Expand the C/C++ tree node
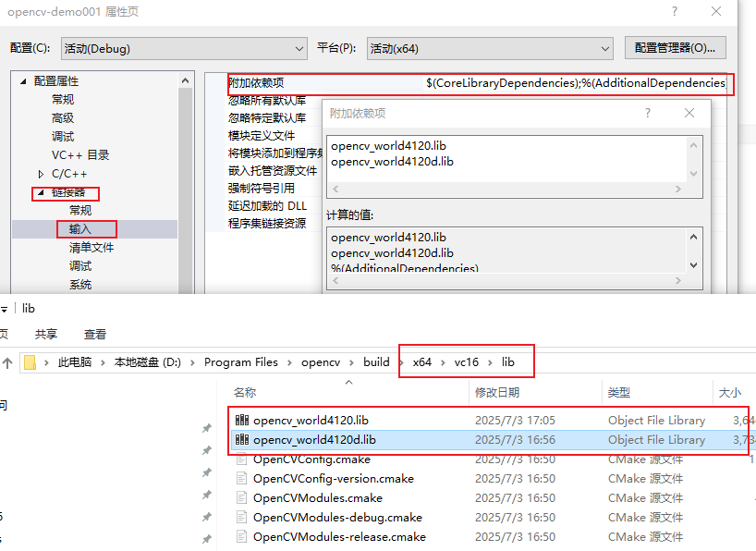756x551 pixels. pyautogui.click(x=41, y=174)
